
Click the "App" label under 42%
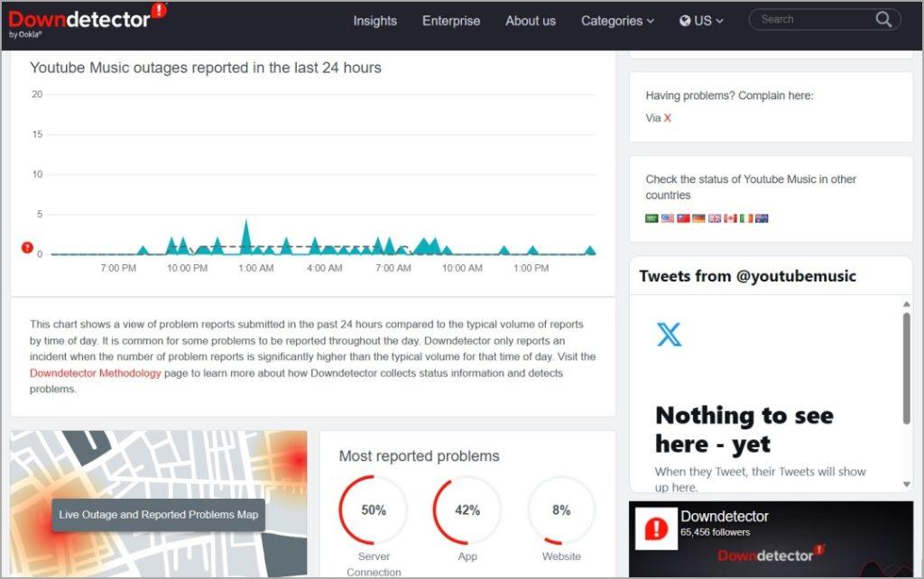pyautogui.click(x=467, y=556)
